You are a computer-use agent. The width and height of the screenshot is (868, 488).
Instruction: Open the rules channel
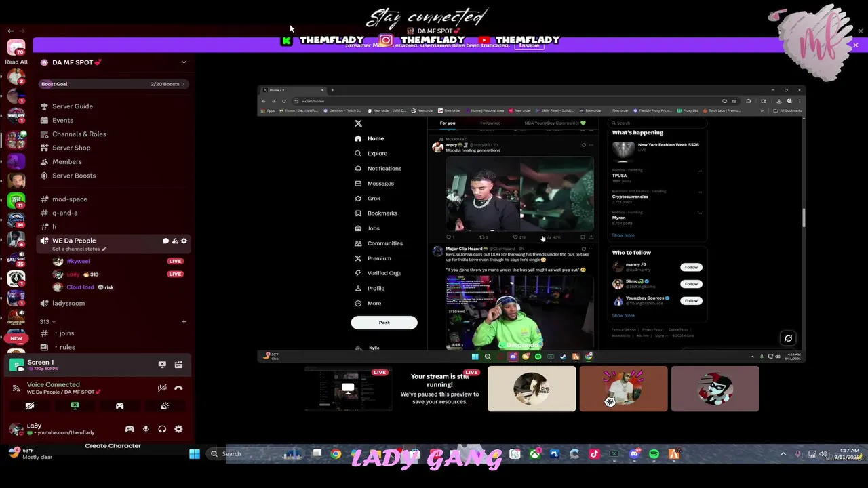coord(66,347)
